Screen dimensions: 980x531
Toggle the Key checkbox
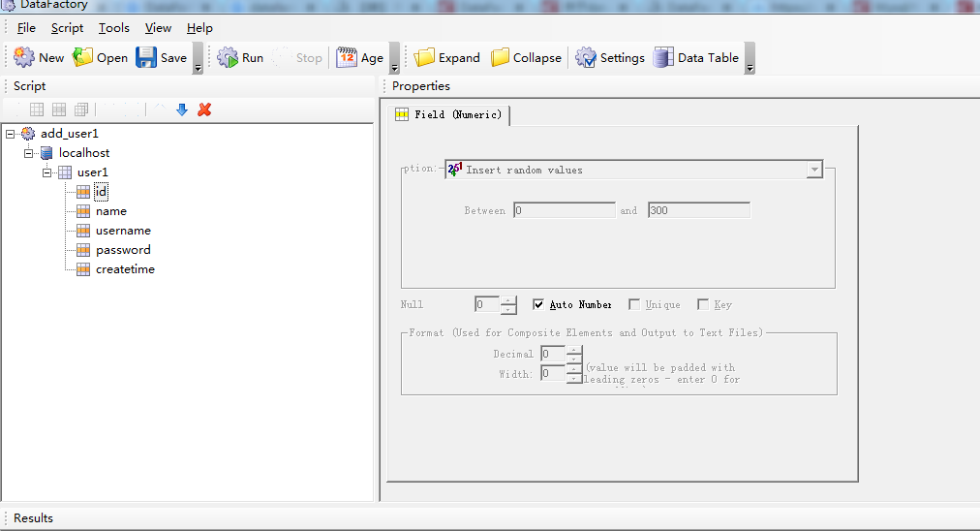pos(703,304)
